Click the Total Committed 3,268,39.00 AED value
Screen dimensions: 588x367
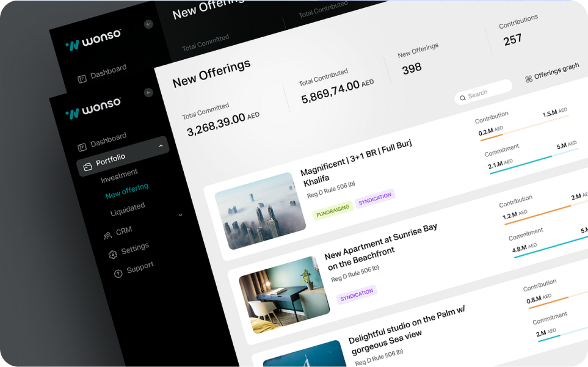pos(223,125)
